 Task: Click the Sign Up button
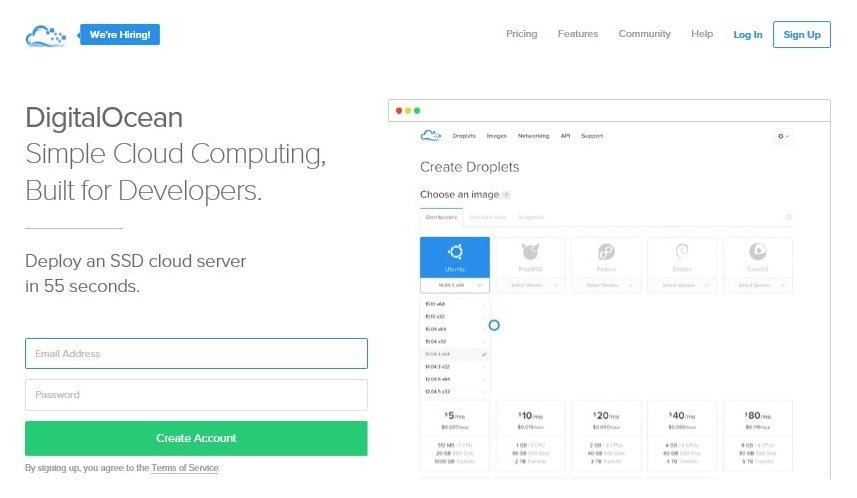pos(802,34)
